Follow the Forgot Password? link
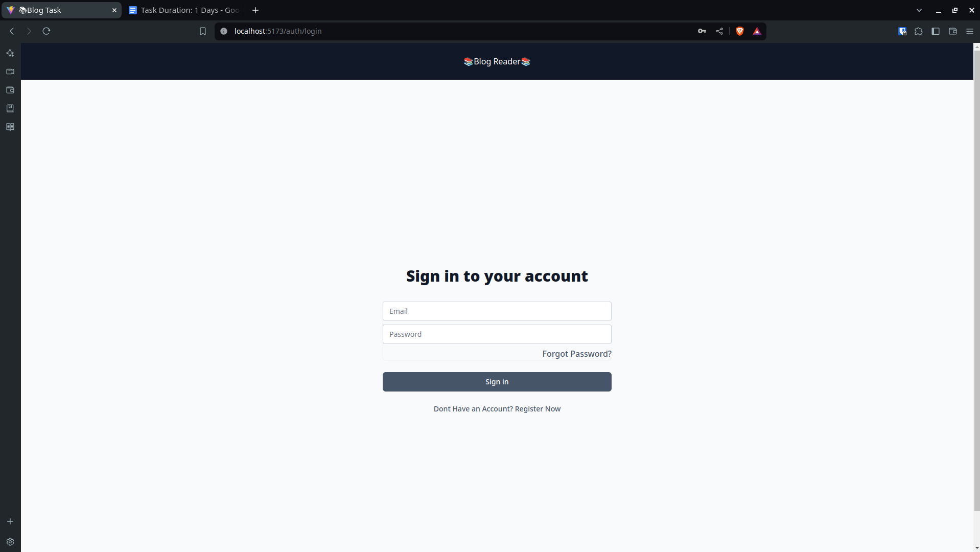 [x=576, y=354]
